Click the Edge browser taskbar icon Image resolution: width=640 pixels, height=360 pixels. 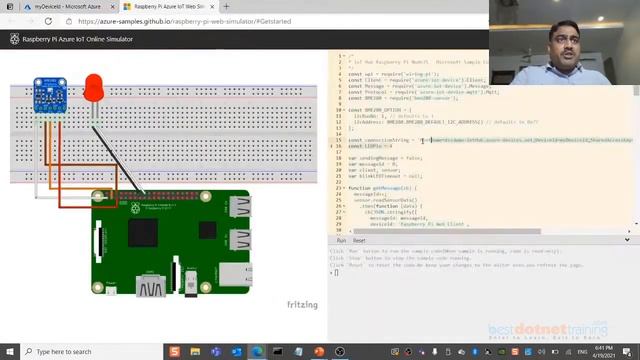(x=257, y=351)
